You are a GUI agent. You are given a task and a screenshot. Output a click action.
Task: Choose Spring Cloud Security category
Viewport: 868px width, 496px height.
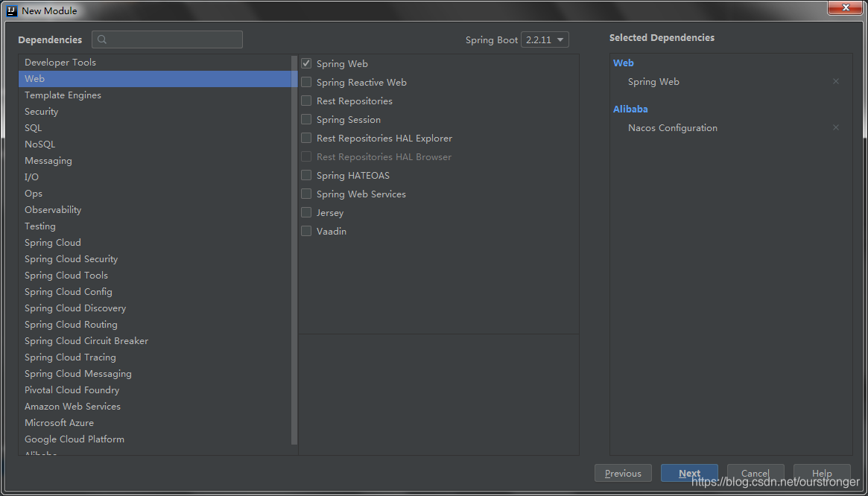(x=156, y=259)
